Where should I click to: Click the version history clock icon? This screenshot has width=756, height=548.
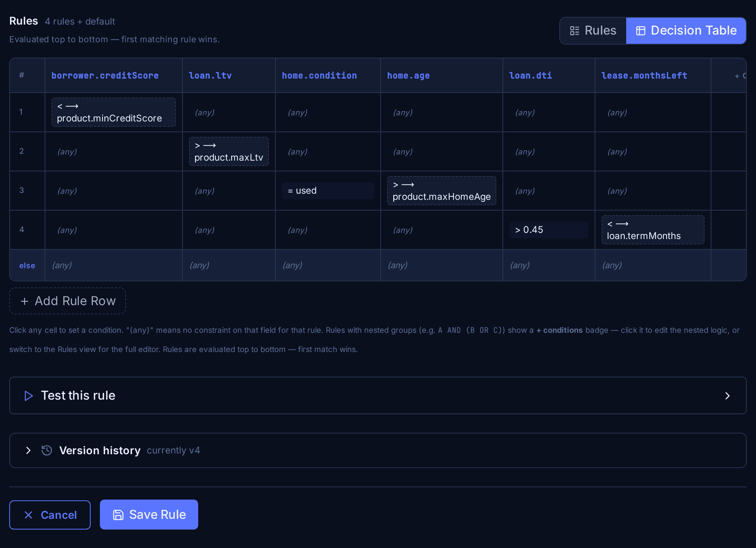click(x=47, y=450)
